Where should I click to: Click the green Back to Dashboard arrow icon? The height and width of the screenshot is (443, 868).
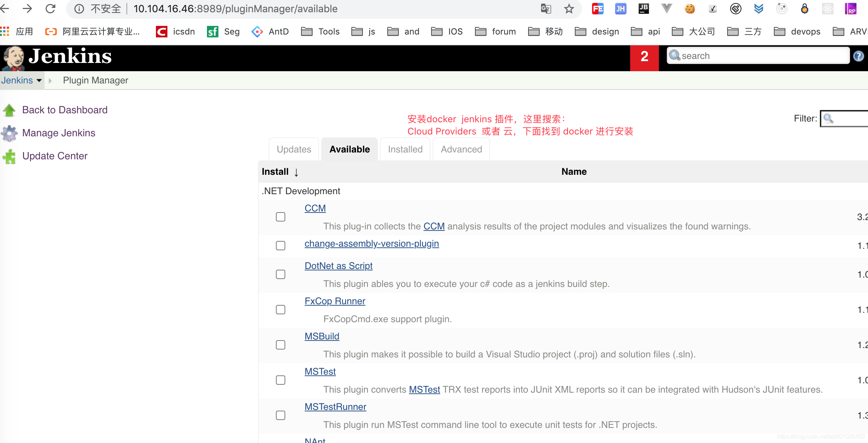pos(9,110)
